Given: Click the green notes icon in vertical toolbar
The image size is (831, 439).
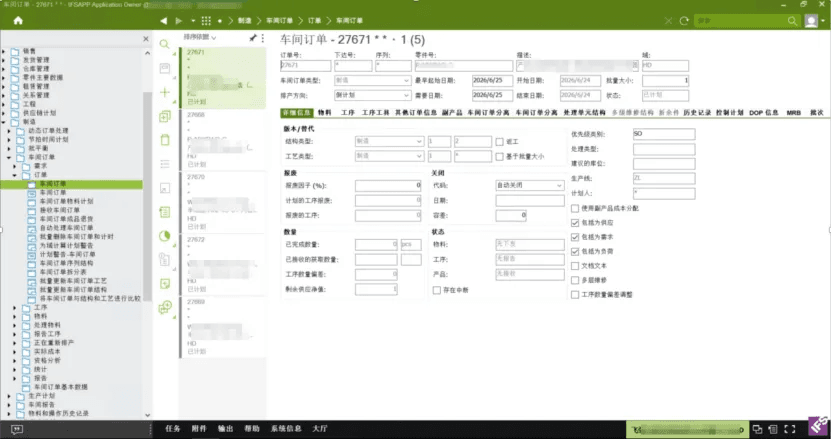Looking at the screenshot, I should (x=165, y=212).
